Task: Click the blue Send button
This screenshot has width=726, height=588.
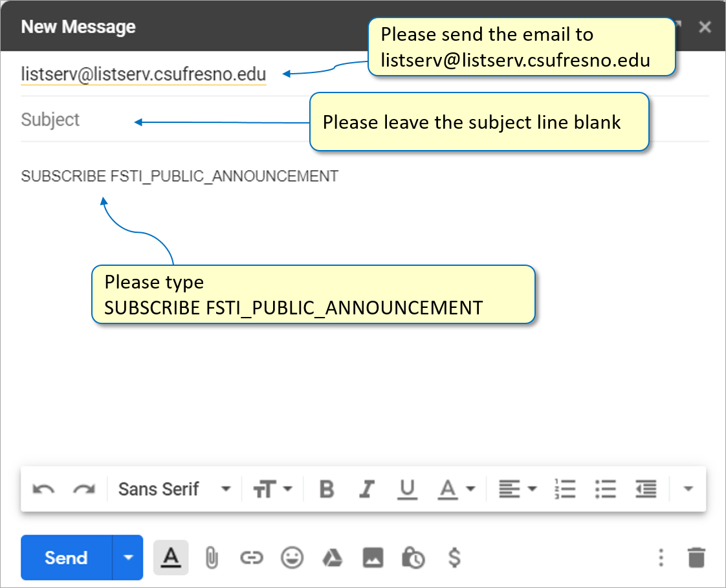Action: [x=66, y=558]
